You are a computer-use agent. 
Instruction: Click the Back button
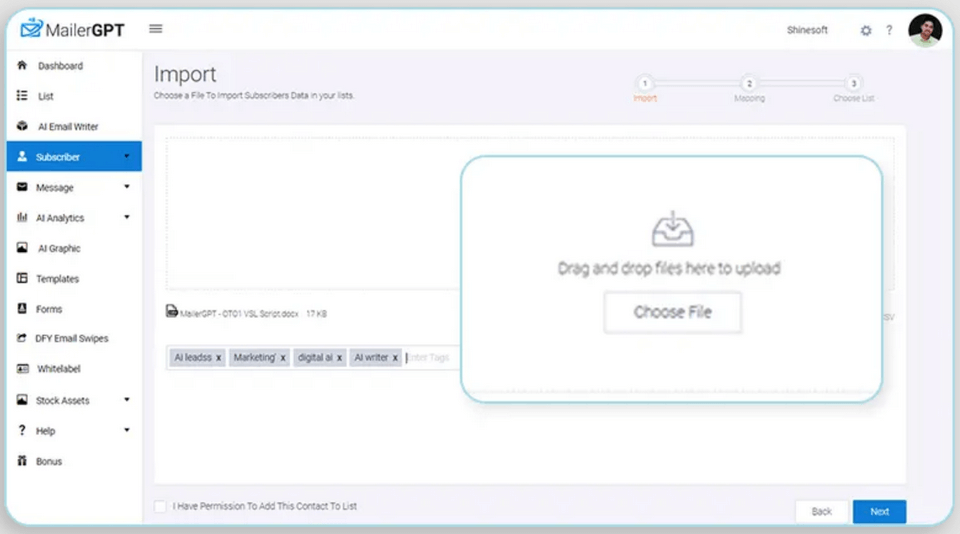[x=822, y=511]
